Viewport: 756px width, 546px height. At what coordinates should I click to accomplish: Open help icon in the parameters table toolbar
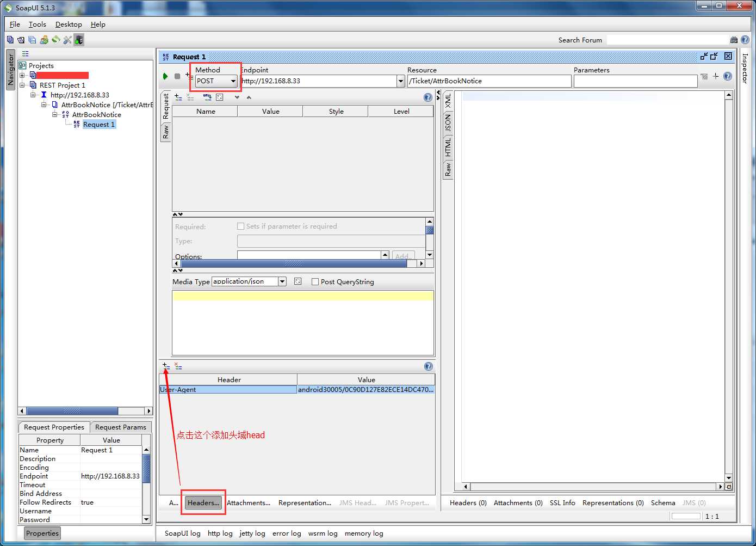click(x=428, y=97)
